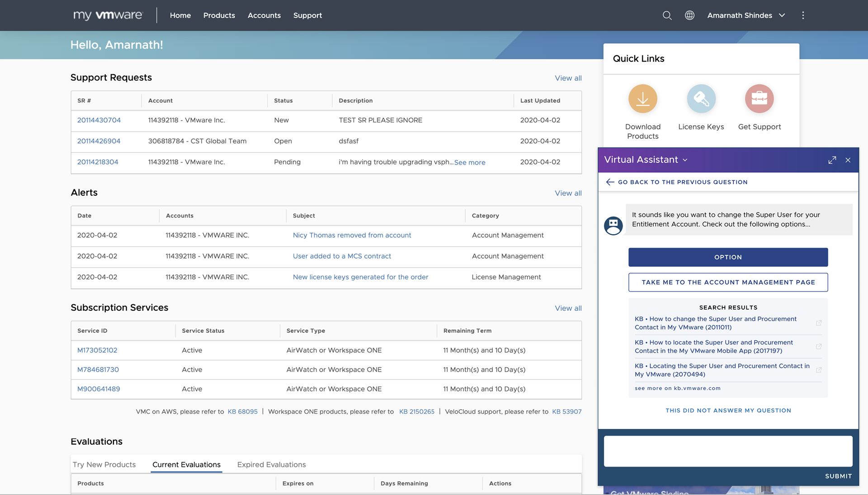Expand the Virtual Assistant window icon
868x495 pixels.
click(x=832, y=160)
